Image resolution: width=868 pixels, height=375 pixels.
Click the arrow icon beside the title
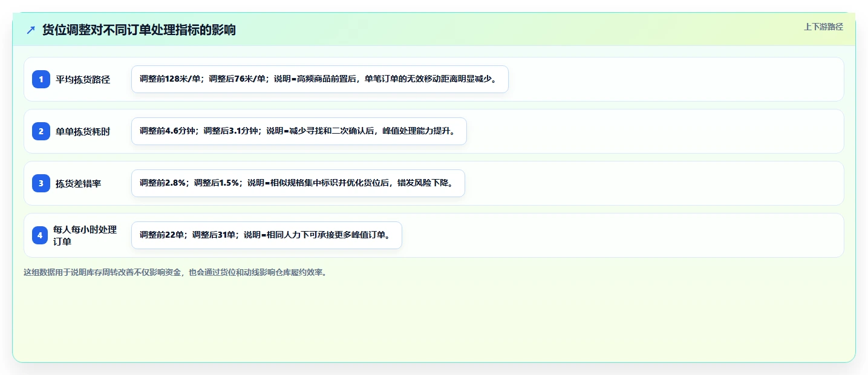pos(31,30)
